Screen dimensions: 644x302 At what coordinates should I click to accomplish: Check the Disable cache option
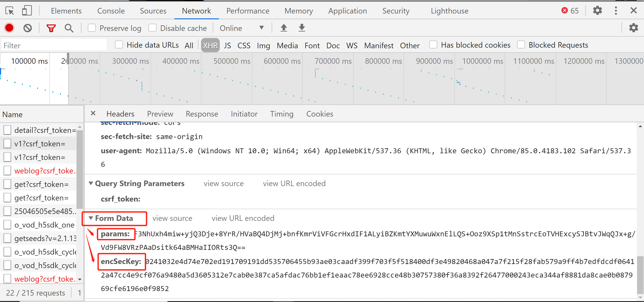tap(152, 28)
